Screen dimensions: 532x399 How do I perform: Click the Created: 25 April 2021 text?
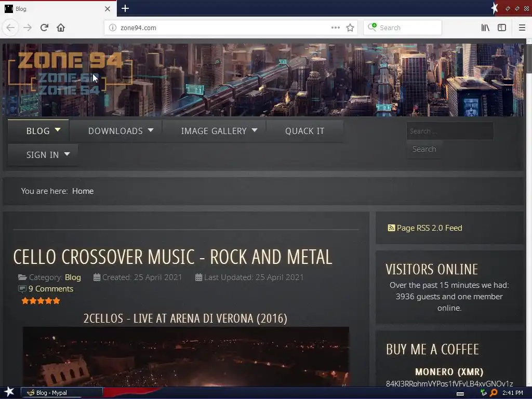[142, 277]
